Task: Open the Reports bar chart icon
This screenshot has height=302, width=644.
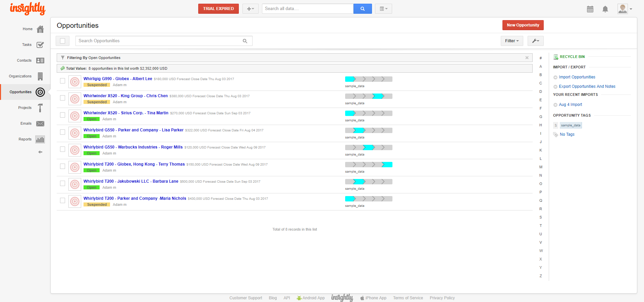Action: click(40, 139)
